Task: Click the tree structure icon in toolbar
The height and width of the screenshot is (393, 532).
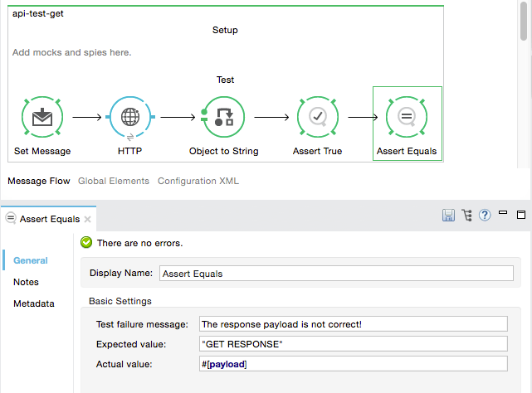Action: [466, 216]
